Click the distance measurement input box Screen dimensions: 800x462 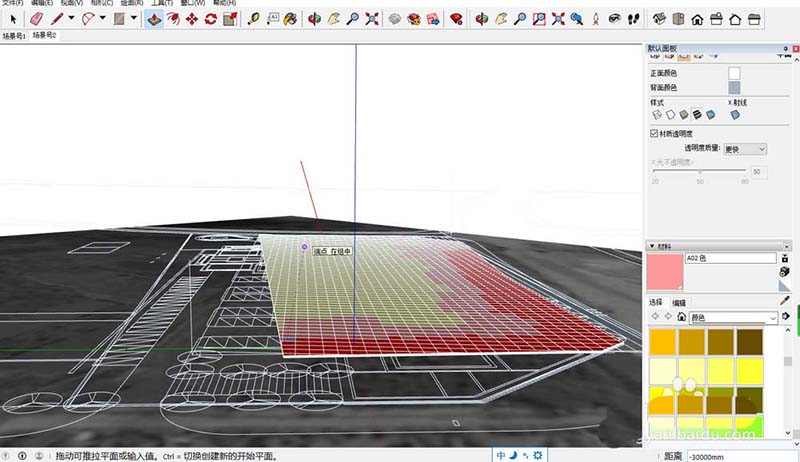(742, 456)
